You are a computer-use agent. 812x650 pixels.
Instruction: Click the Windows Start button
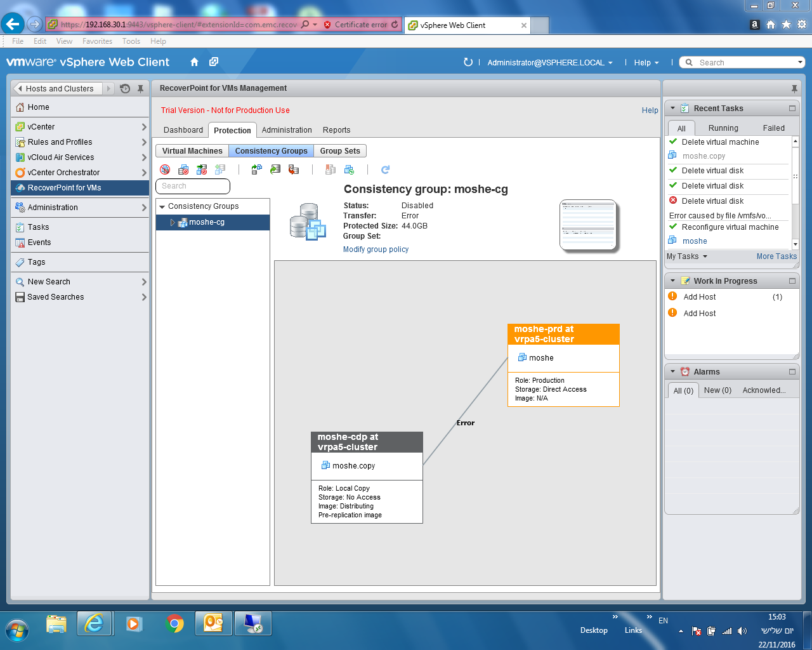coord(17,630)
